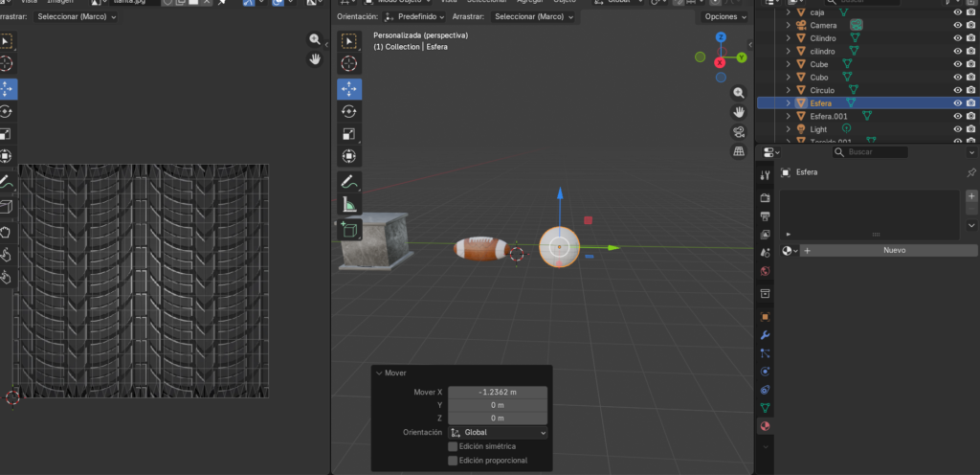Enable the Edición proporcional checkbox
The width and height of the screenshot is (980, 475).
pyautogui.click(x=453, y=461)
